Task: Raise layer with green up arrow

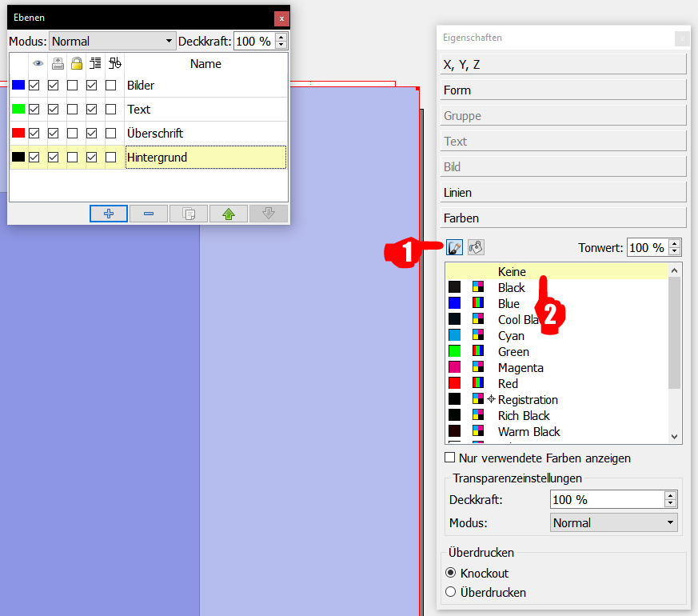Action: coord(229,214)
